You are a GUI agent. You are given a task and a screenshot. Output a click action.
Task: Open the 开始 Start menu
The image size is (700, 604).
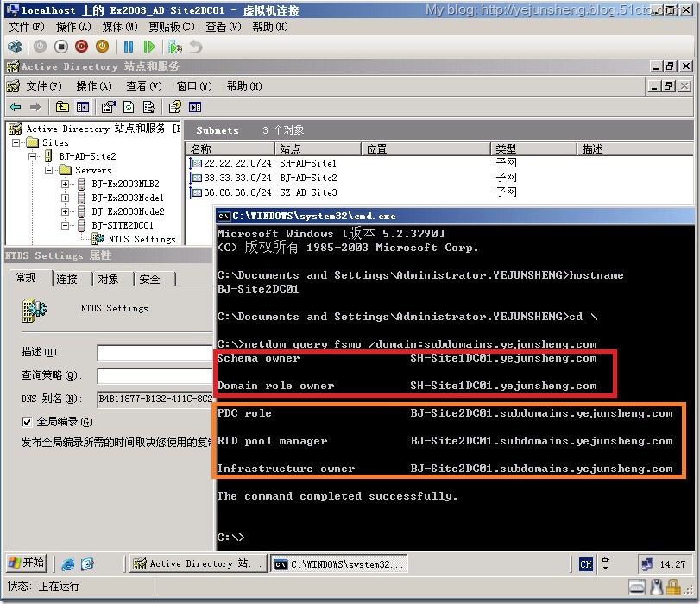(x=27, y=563)
